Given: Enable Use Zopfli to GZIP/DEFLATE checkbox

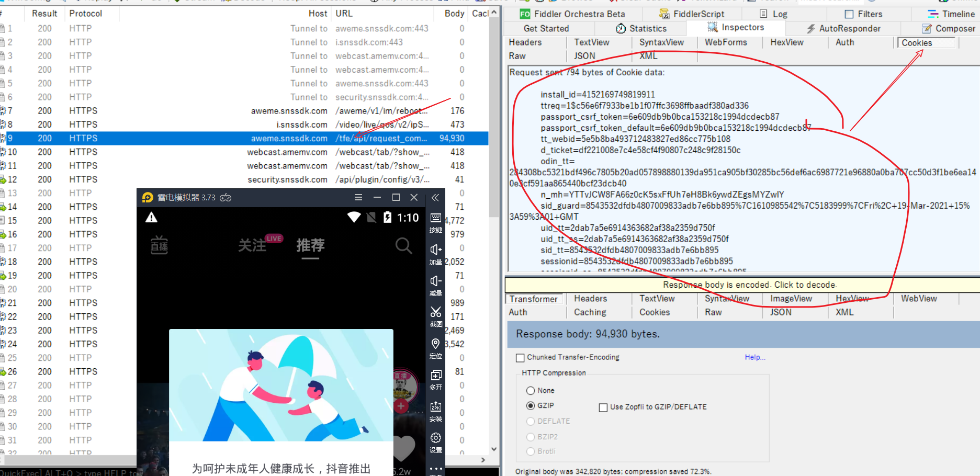Looking at the screenshot, I should 603,407.
